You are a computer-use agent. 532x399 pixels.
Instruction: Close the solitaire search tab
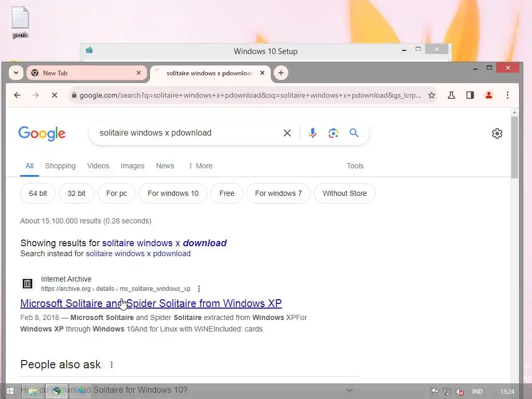(x=262, y=73)
